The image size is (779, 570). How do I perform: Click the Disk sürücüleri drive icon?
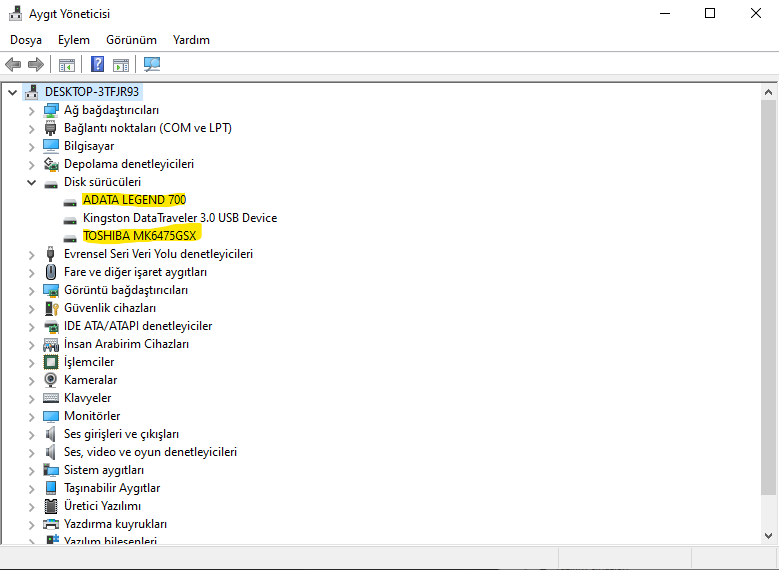[x=51, y=183]
